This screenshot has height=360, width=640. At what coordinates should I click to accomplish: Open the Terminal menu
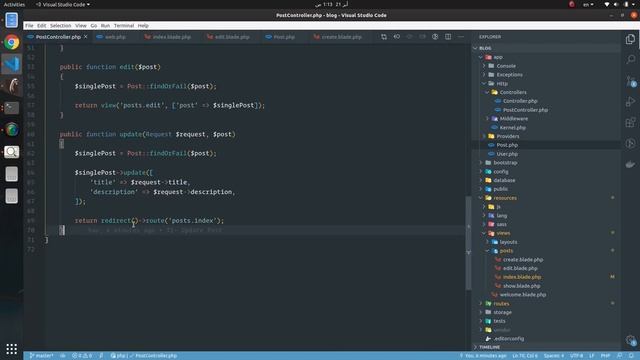(x=124, y=25)
